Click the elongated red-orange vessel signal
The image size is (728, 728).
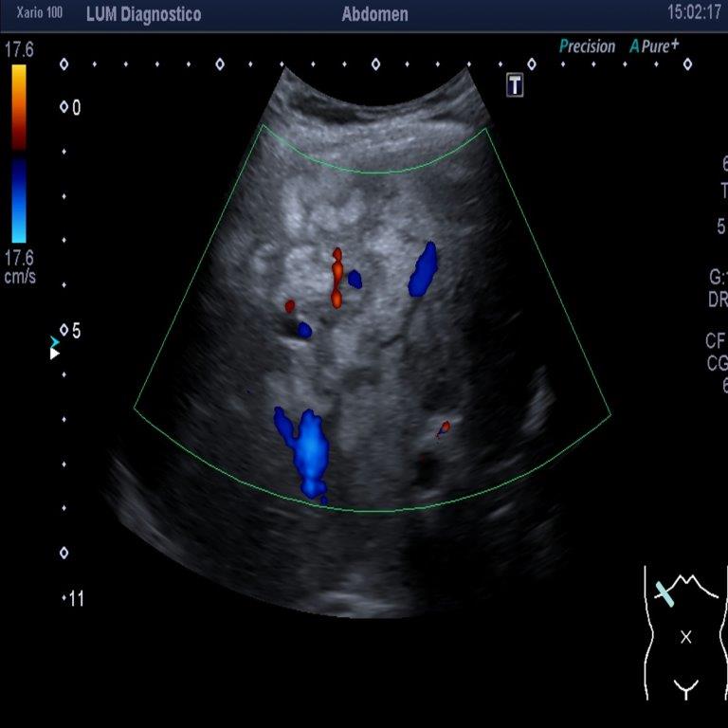pos(336,278)
